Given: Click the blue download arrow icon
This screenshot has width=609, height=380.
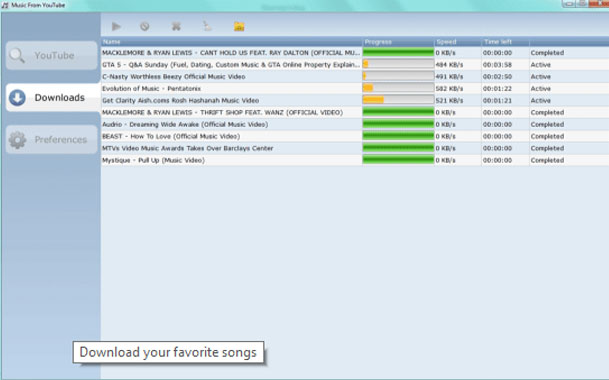Looking at the screenshot, I should point(17,98).
